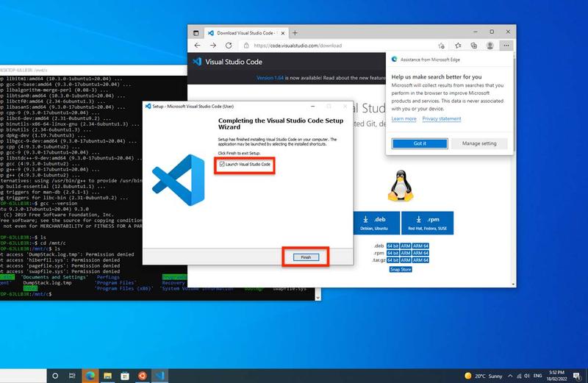Close the Download Visual Studio Code tab

(x=283, y=33)
